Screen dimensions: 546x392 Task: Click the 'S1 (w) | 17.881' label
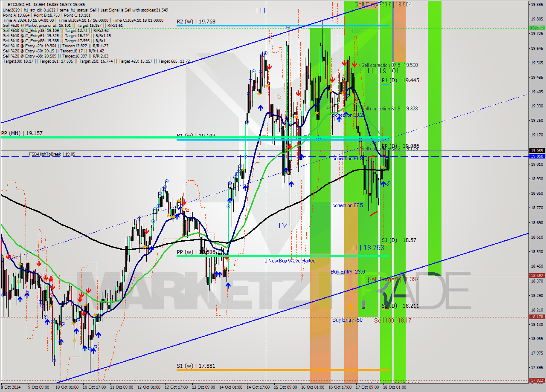pyautogui.click(x=196, y=366)
